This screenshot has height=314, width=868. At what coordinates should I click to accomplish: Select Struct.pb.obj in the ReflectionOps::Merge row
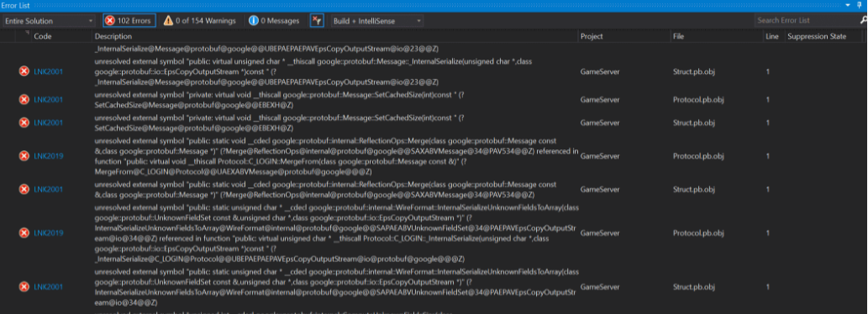693,189
